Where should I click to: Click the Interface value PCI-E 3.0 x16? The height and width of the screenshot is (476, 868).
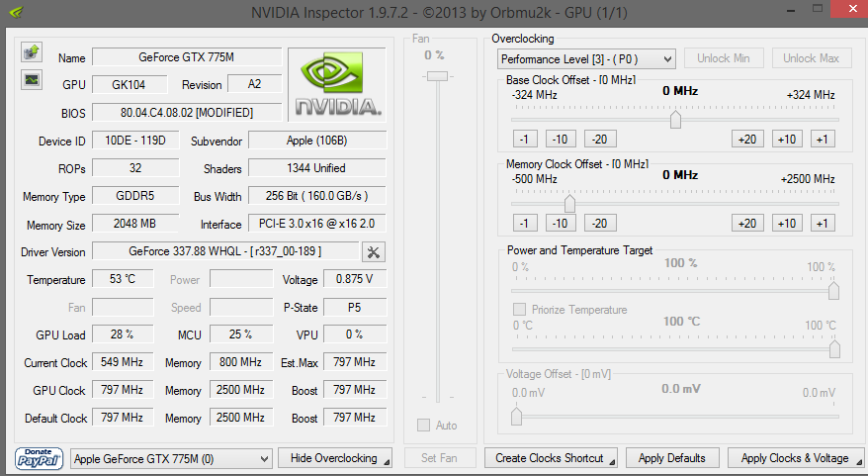pos(316,224)
